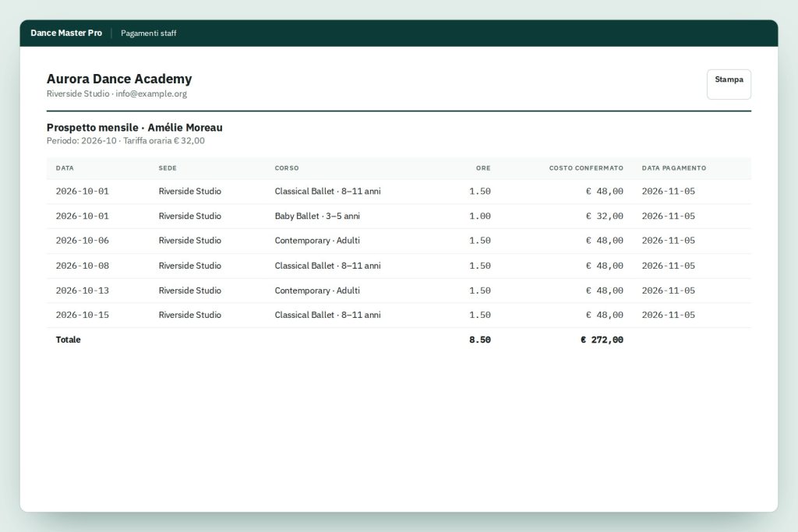
Task: Click the COSTO CONFERMATO column header
Action: click(x=586, y=167)
